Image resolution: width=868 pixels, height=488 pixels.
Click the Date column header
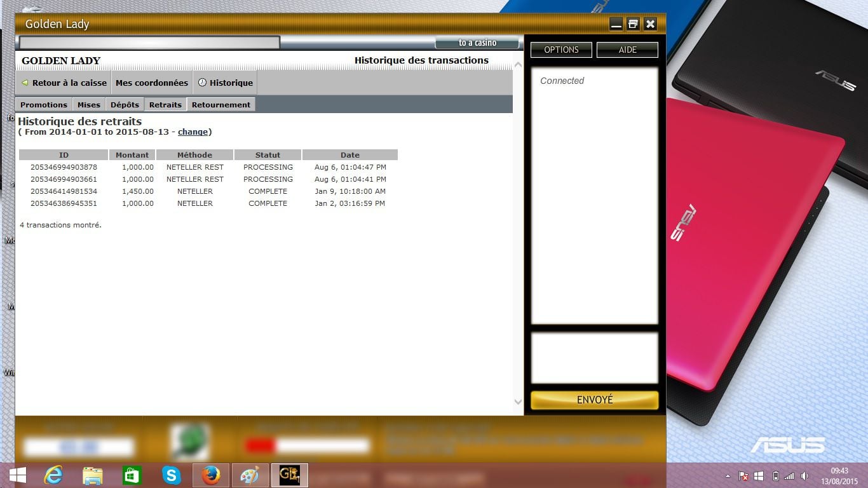350,155
